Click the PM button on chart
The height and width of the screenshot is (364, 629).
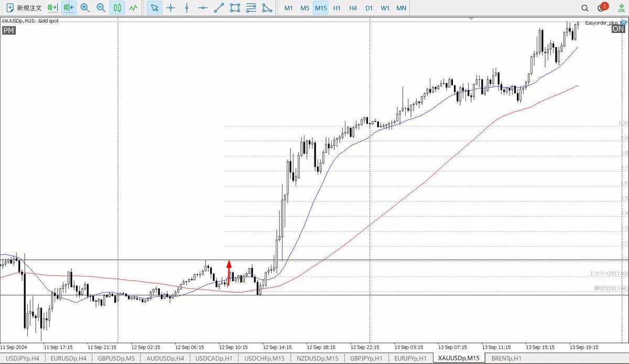click(x=8, y=30)
